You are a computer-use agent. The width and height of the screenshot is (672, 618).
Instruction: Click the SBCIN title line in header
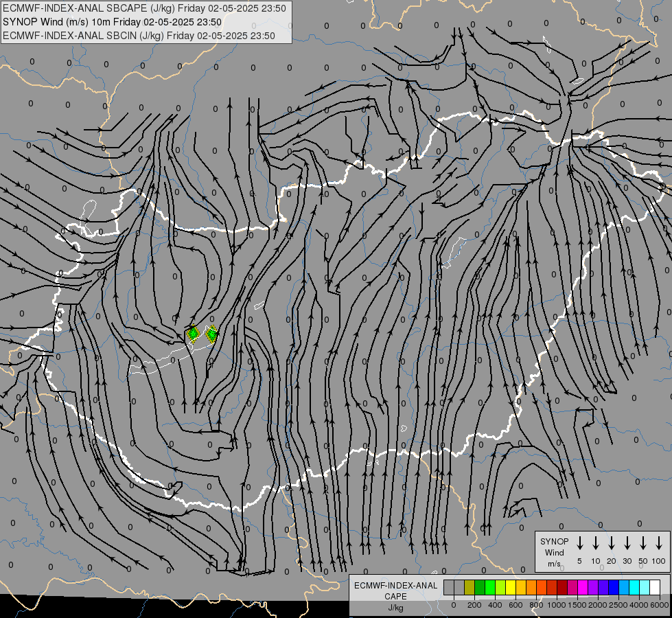pos(139,36)
